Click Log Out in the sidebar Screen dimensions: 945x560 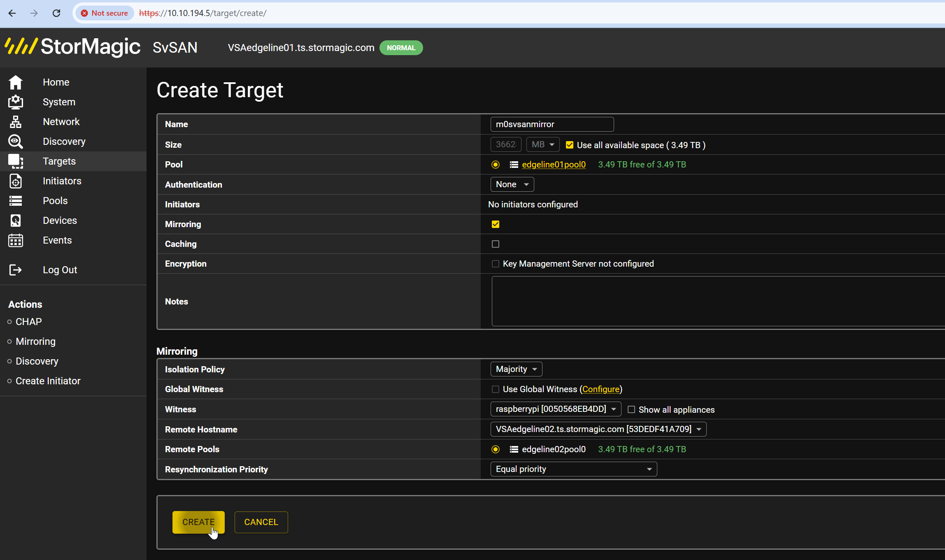(x=60, y=270)
